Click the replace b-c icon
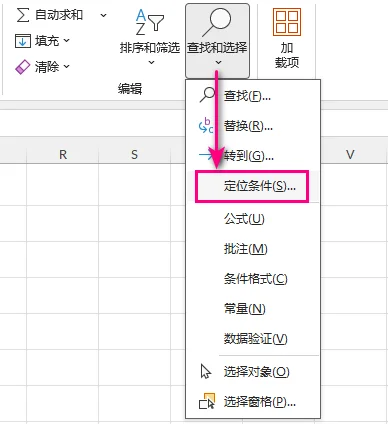The height and width of the screenshot is (424, 388). click(206, 125)
